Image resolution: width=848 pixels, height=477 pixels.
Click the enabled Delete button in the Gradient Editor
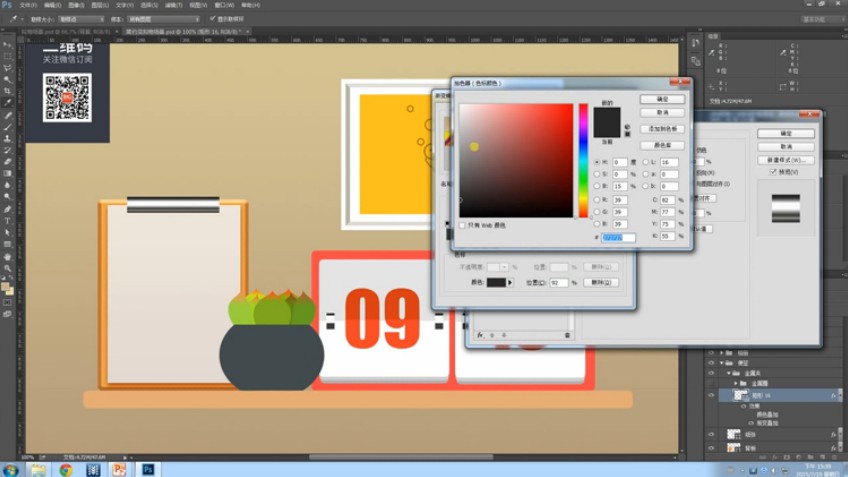(601, 282)
